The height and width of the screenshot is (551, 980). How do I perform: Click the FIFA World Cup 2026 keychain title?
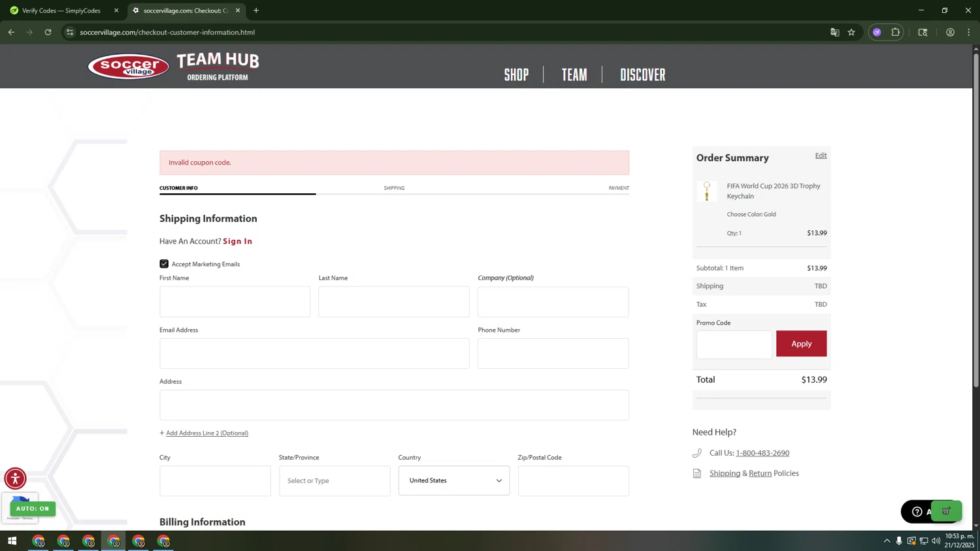coord(774,191)
